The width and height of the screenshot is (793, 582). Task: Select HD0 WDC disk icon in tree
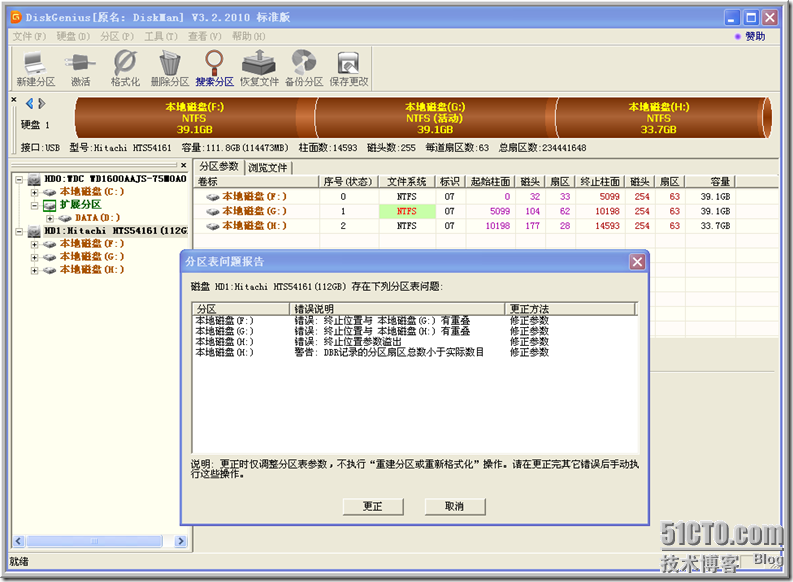click(x=34, y=179)
